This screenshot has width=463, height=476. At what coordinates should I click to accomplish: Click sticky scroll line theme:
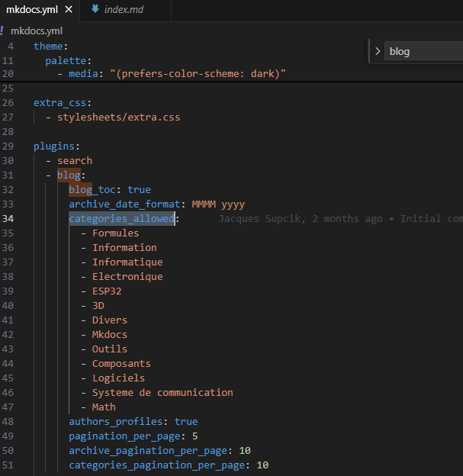pyautogui.click(x=50, y=46)
